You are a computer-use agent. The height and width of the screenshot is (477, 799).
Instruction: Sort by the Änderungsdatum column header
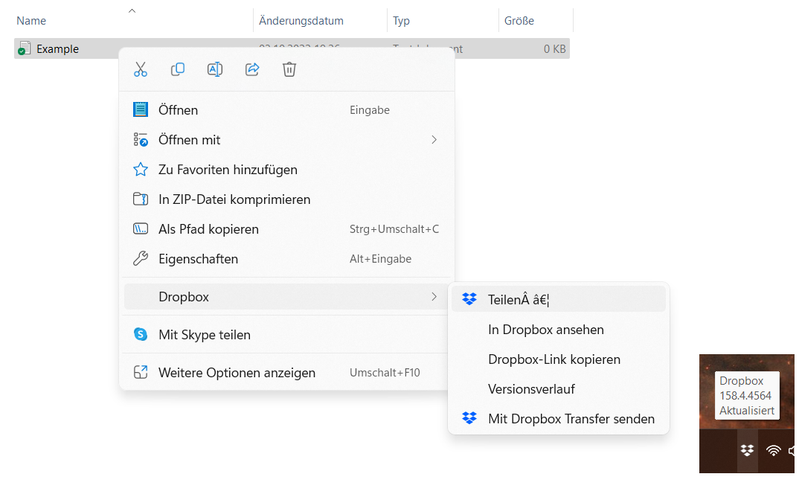[301, 20]
